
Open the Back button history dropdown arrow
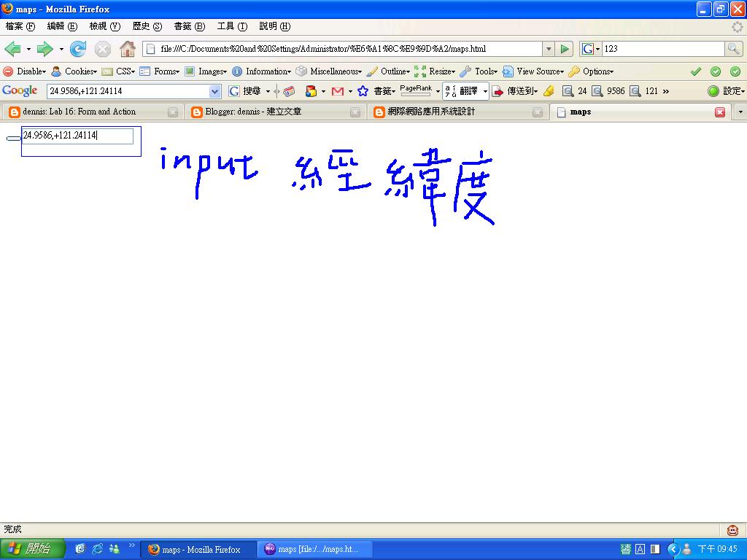pos(28,49)
